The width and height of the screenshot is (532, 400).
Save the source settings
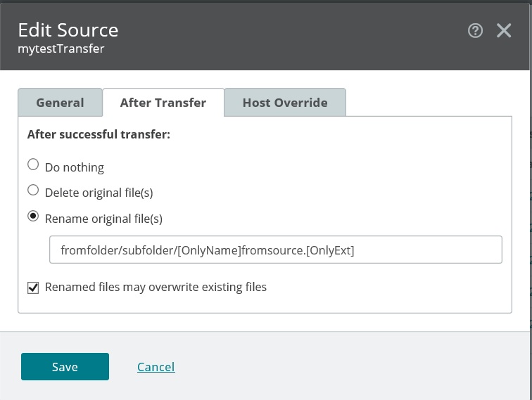coord(65,366)
